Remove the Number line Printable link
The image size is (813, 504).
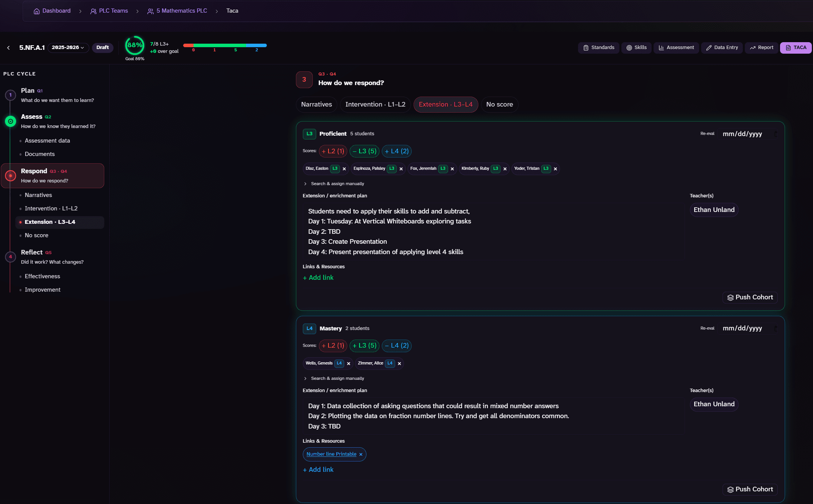point(361,455)
